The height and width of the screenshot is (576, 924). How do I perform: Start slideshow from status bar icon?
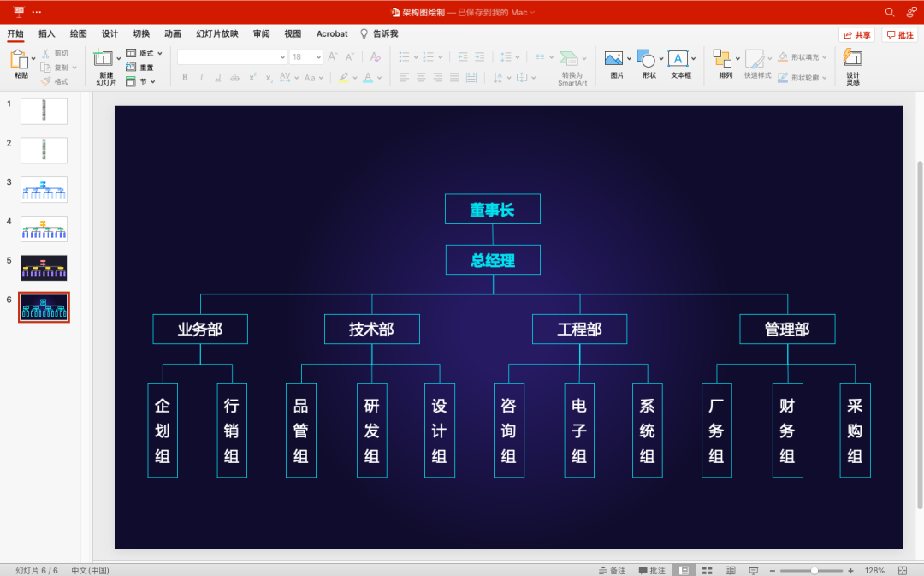[x=753, y=570]
